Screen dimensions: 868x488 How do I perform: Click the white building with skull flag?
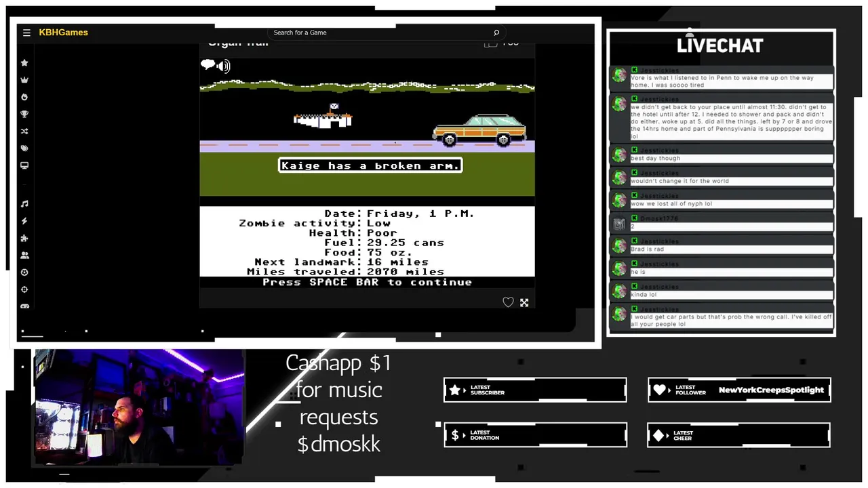[323, 116]
